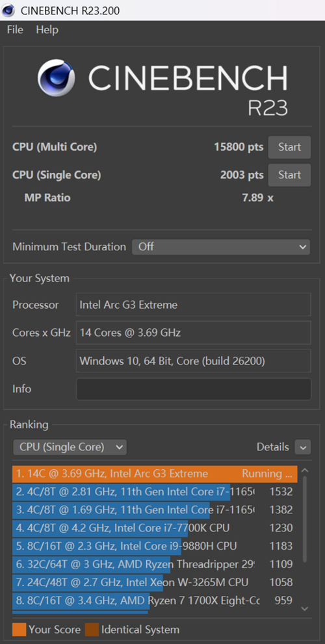Click the brown Identical System swatch
This screenshot has width=325, height=644.
point(92,630)
